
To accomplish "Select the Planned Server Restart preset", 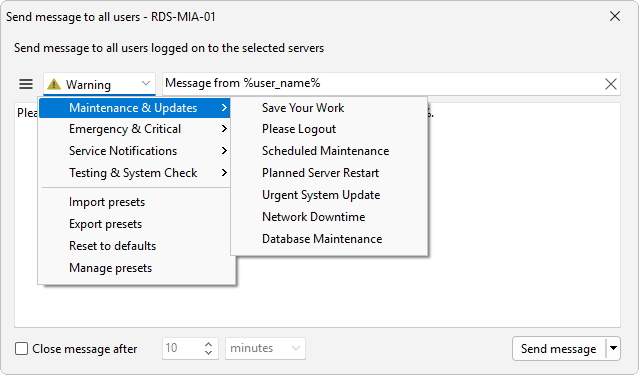I will [329, 173].
